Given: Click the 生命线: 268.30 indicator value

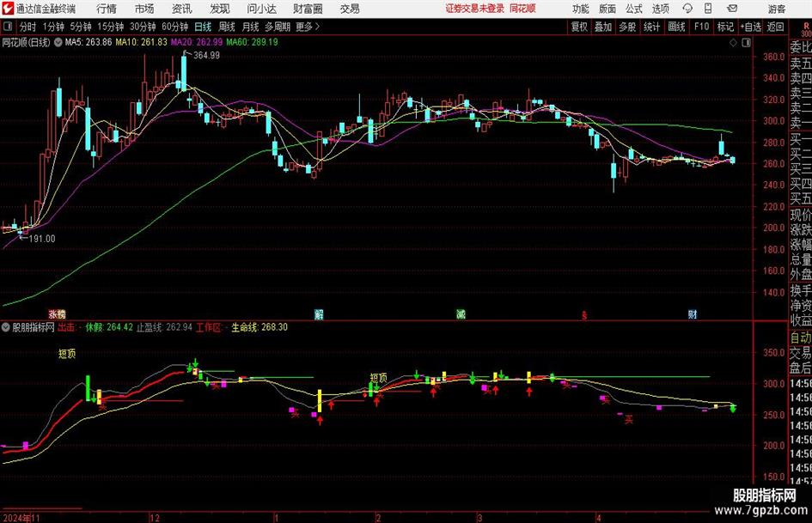Looking at the screenshot, I should (x=259, y=327).
